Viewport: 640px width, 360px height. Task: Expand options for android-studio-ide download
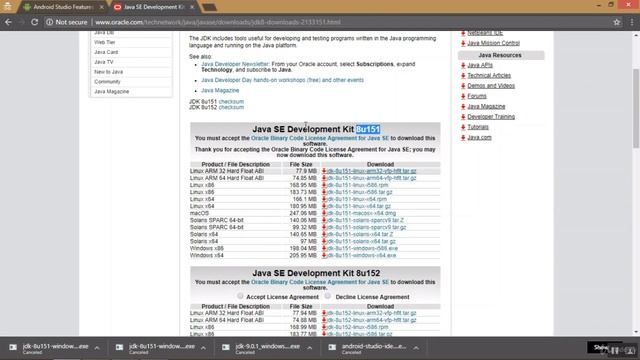[416, 348]
